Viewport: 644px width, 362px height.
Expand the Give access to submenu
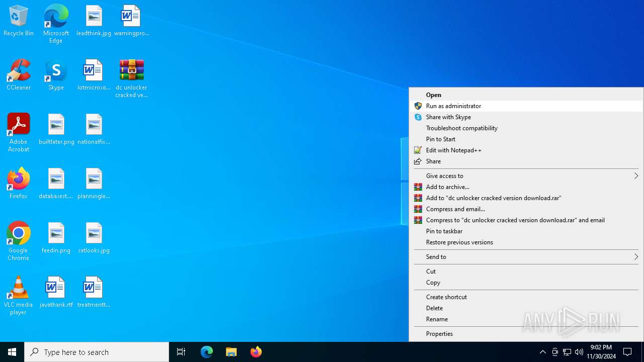(526, 176)
